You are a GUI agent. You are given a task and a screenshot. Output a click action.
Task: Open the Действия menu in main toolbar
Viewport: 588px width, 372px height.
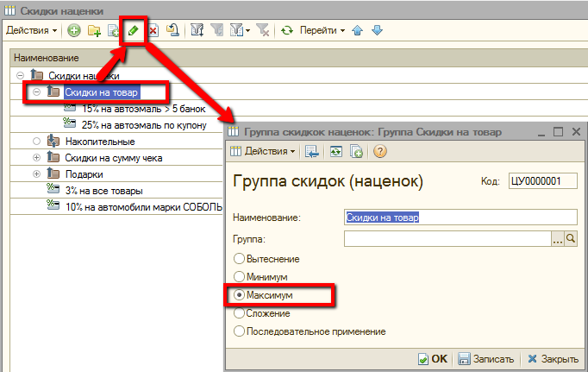point(31,31)
